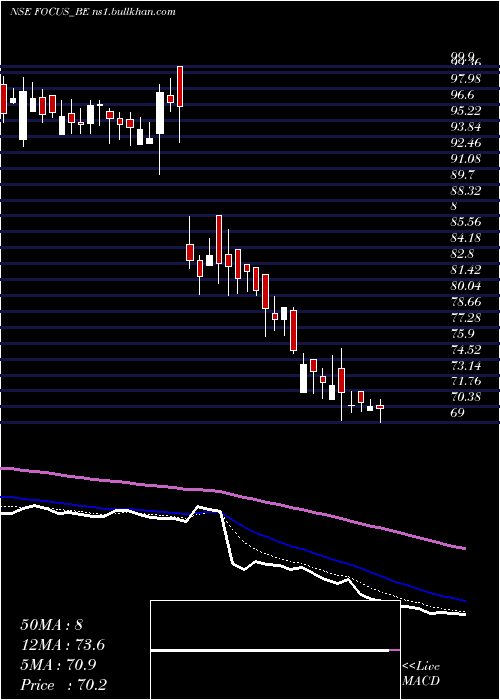
Task: Click the 73.14 price axis label
Action: 466,366
